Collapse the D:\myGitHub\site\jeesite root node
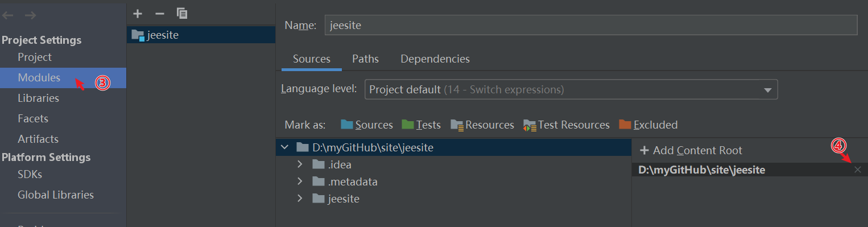 284,148
